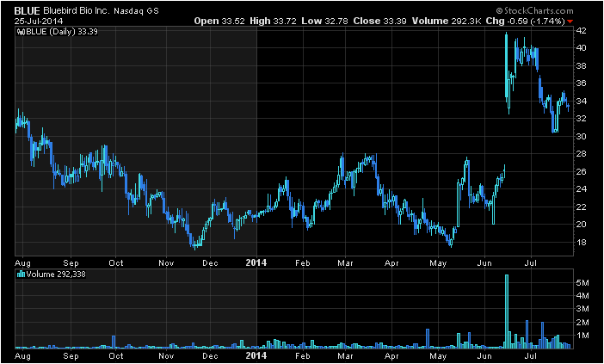
Task: Click the candlestick icon beside BLUE (Daily)
Action: (x=20, y=32)
